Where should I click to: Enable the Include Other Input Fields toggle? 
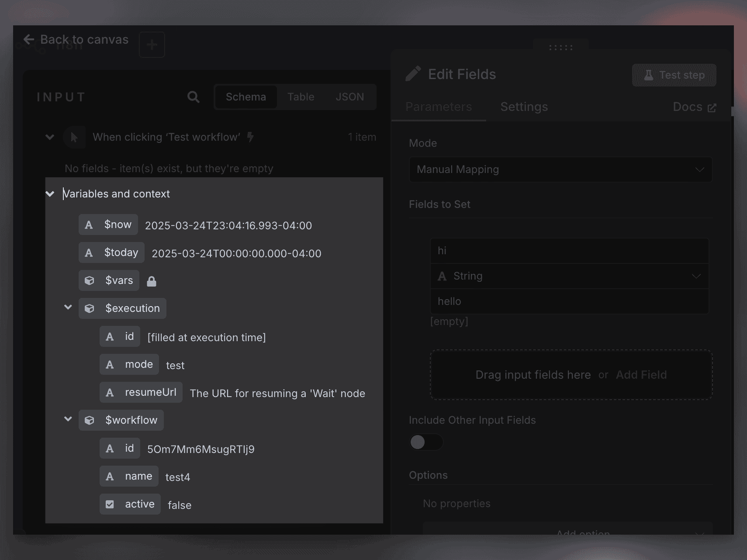425,442
